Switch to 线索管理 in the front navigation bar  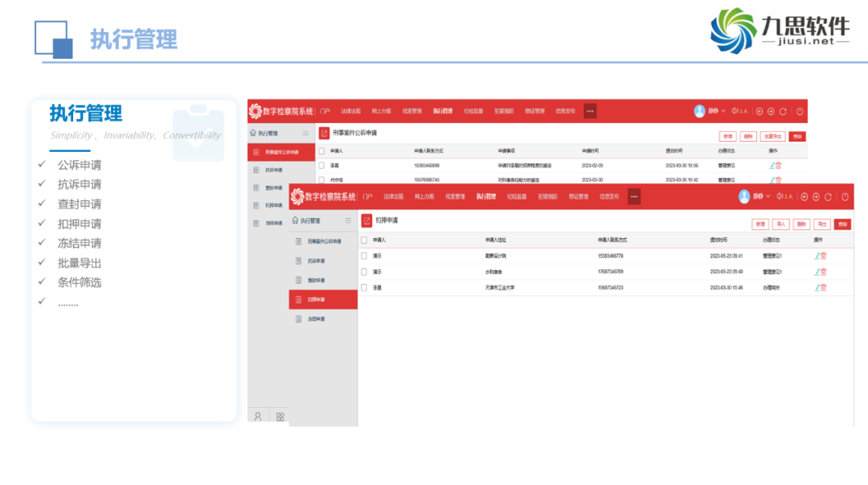[455, 196]
